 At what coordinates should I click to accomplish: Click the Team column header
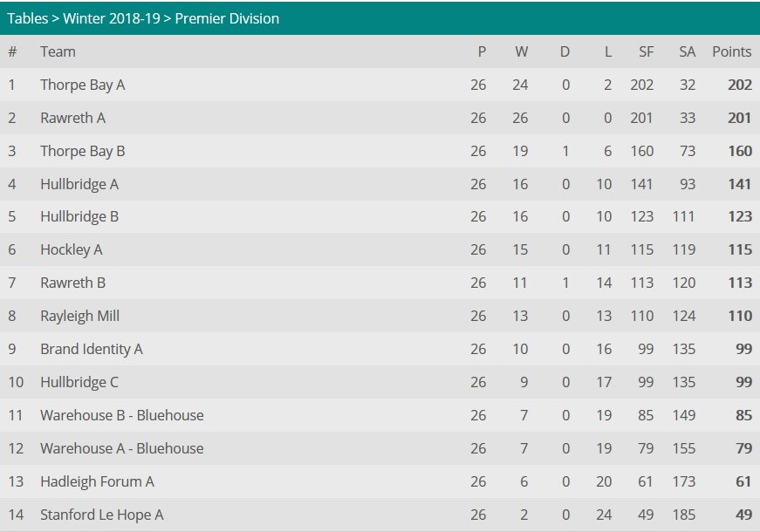58,51
